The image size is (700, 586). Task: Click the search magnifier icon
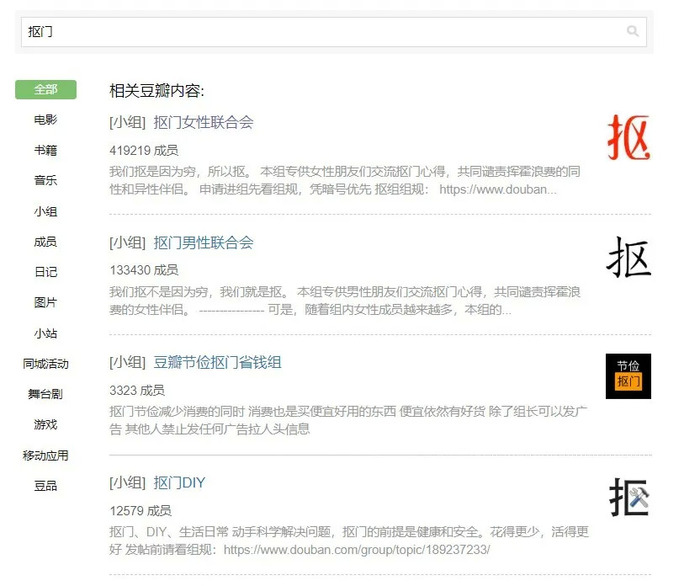[x=632, y=31]
